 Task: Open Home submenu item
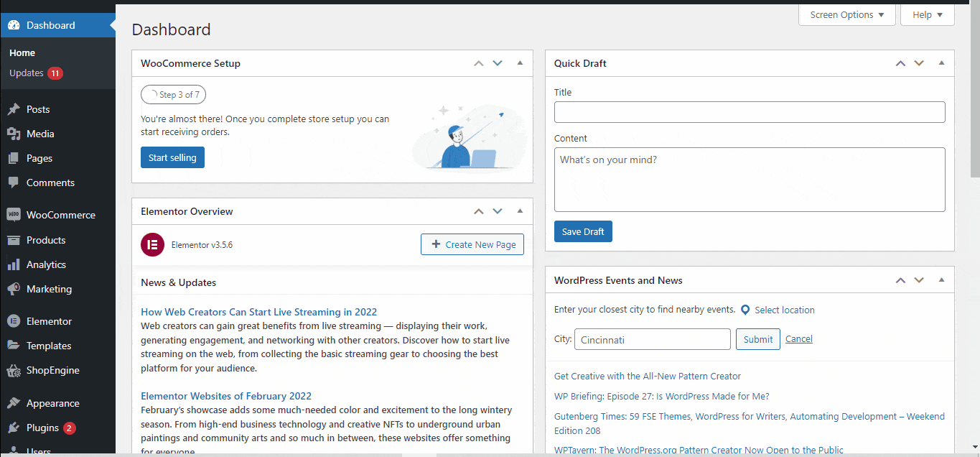pyautogui.click(x=22, y=52)
